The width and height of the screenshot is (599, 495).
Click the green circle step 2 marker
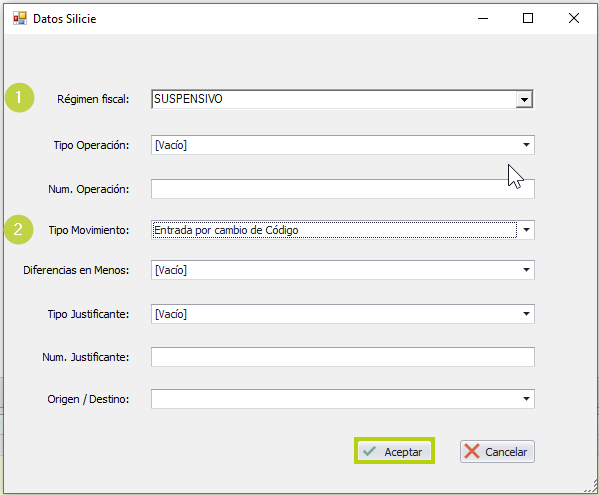tap(19, 230)
